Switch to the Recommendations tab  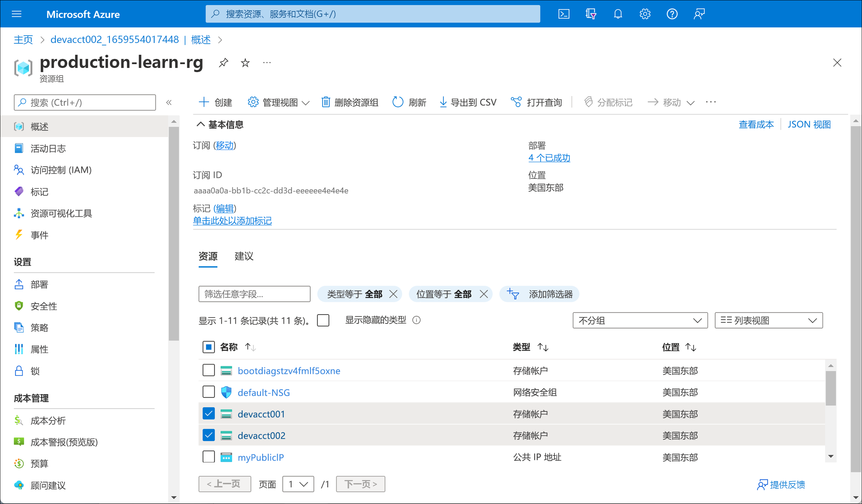[x=244, y=256]
